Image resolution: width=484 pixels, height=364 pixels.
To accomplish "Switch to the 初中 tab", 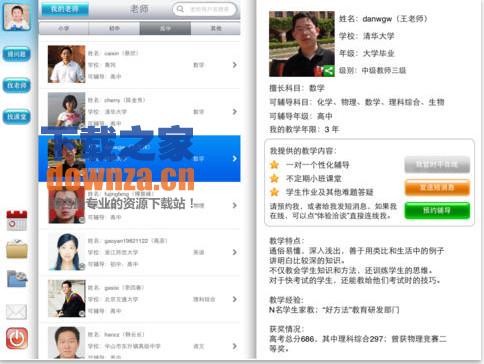I will coord(114,29).
